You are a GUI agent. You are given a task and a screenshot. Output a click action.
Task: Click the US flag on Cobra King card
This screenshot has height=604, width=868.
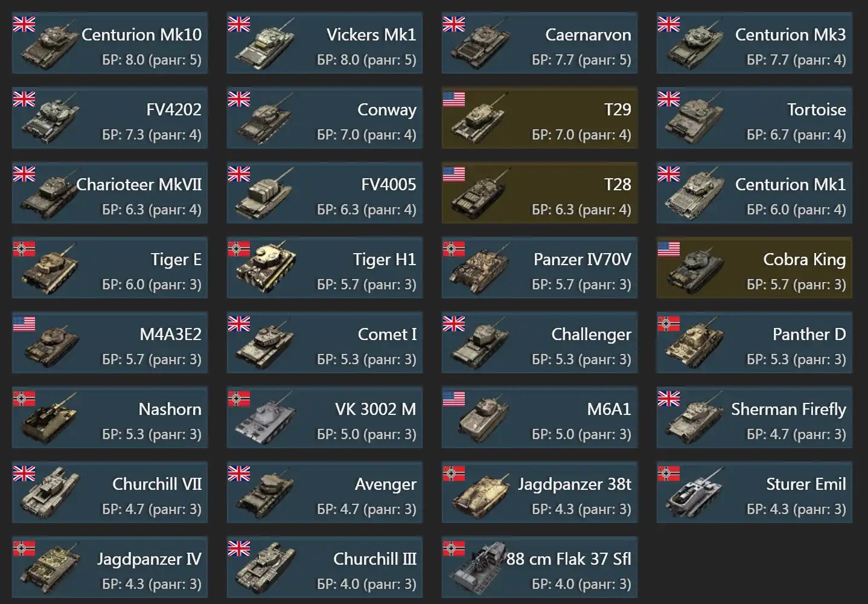pos(668,249)
